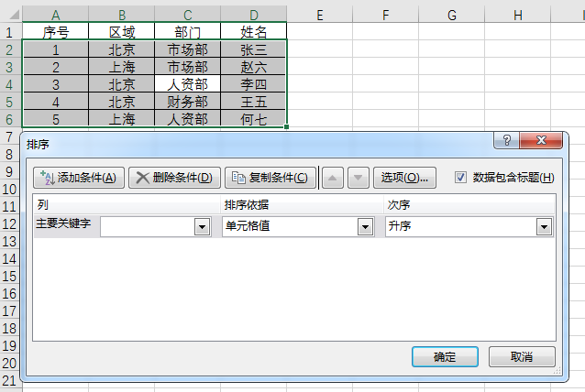Click cell containing 张三
Viewport: 585px width, 392px height.
(254, 49)
